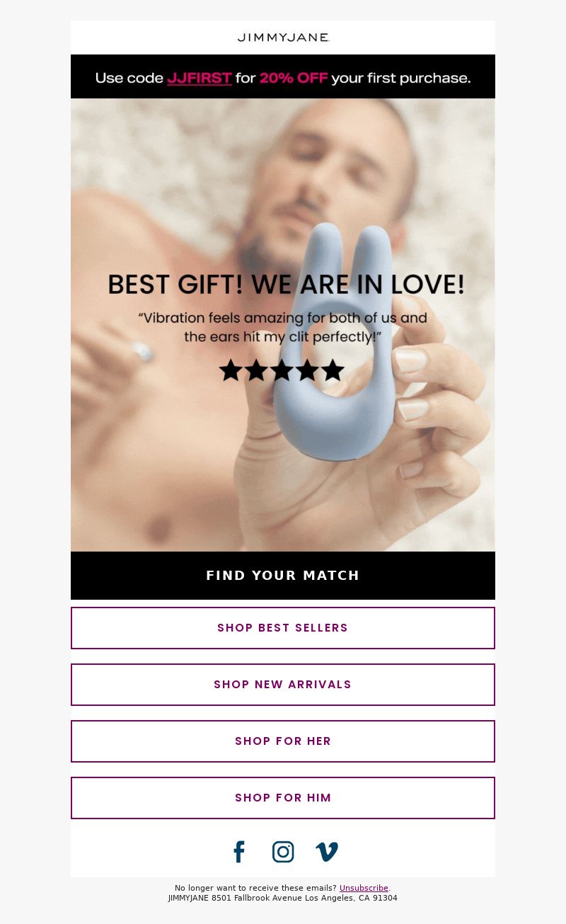
Task: Click the JIMMYJANE logo at top
Action: (x=283, y=38)
